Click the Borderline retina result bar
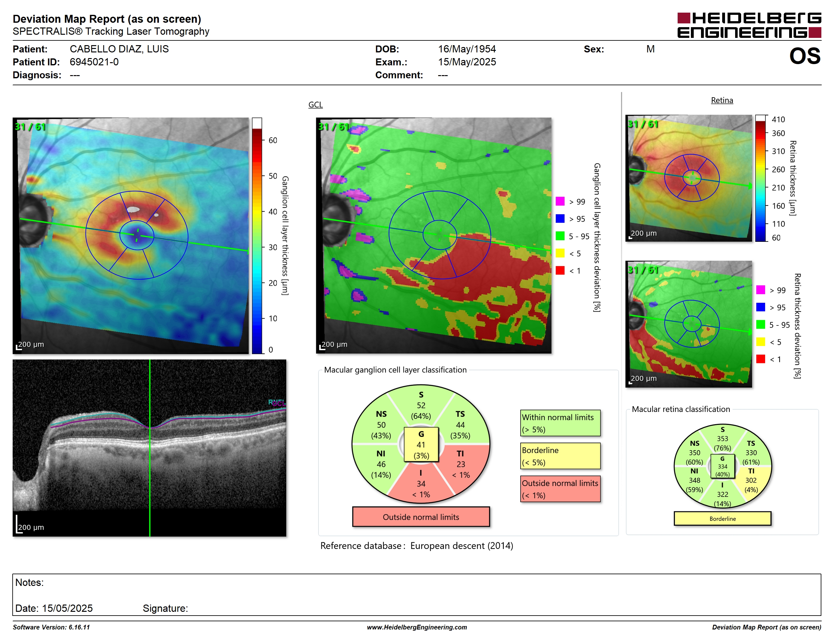 (722, 518)
